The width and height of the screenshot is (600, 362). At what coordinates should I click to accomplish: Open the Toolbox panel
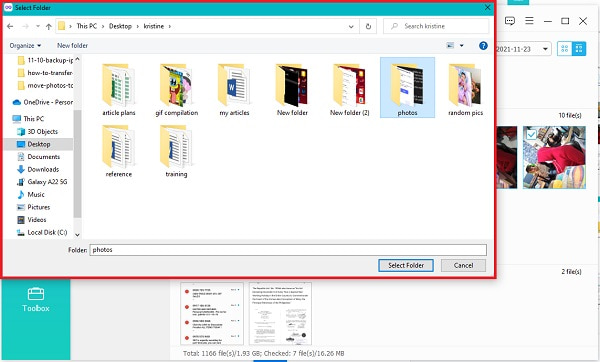(36, 300)
